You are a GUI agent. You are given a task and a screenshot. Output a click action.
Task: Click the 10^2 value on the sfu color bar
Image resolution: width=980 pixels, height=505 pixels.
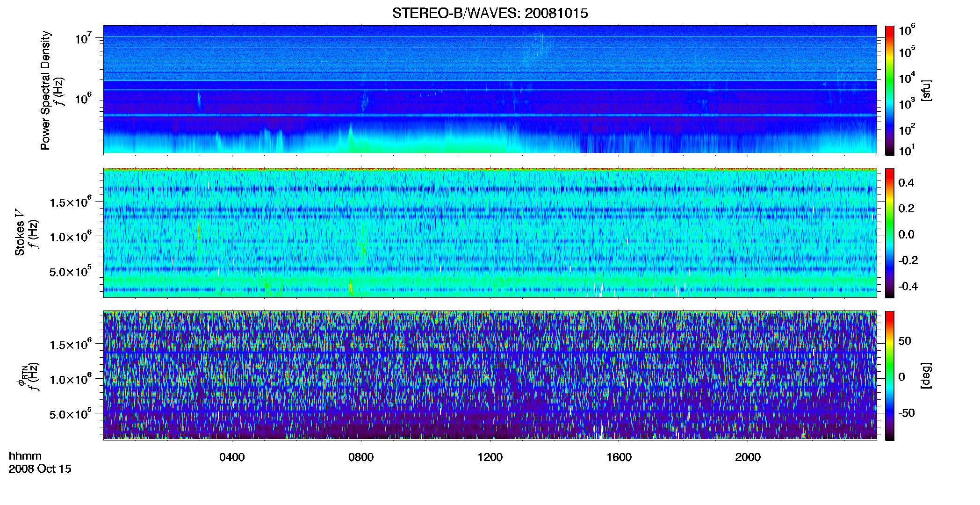coord(907,129)
